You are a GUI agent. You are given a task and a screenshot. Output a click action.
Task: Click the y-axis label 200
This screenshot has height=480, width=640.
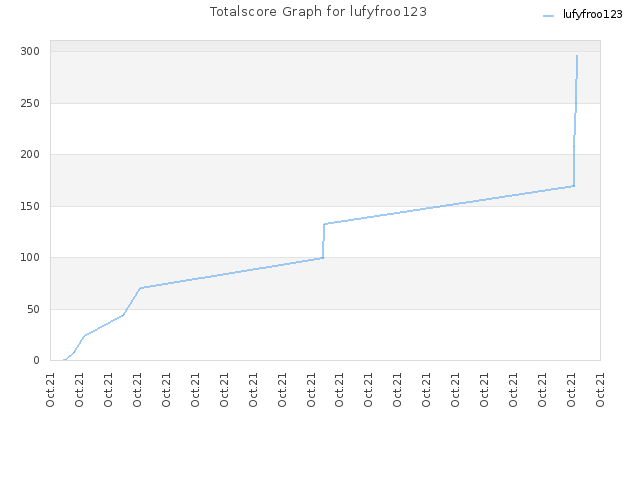pos(30,154)
